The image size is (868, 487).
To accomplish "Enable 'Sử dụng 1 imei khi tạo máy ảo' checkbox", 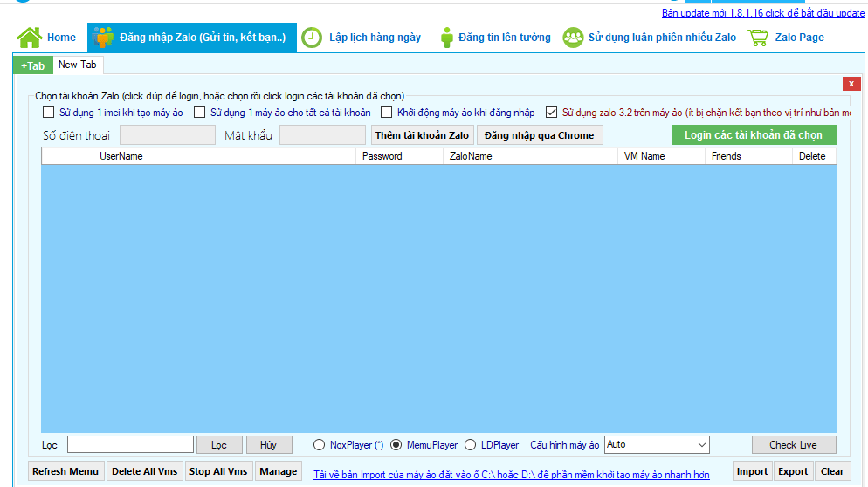I will click(49, 113).
